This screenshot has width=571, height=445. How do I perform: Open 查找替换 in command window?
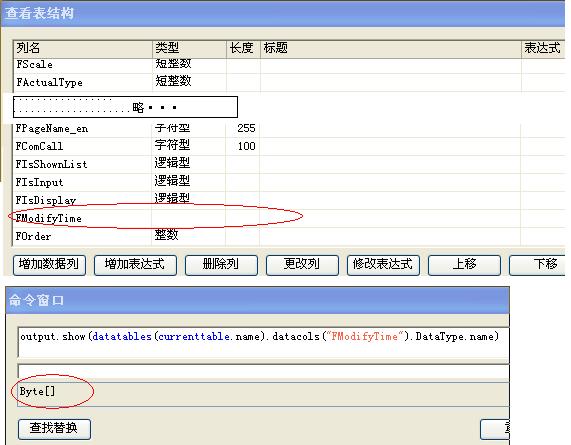54,429
